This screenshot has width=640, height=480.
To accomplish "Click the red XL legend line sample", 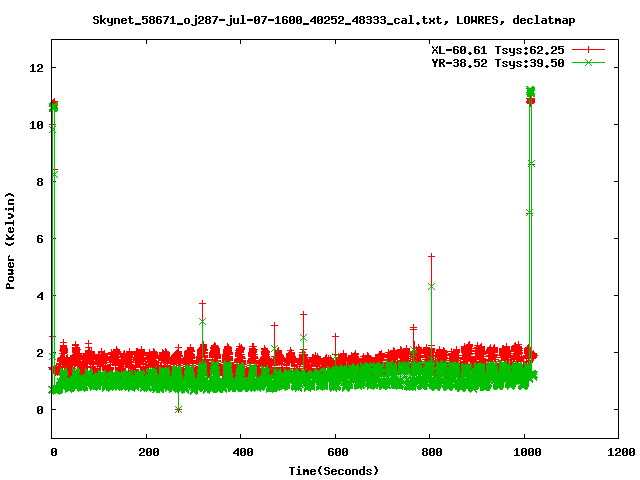I will pyautogui.click(x=588, y=50).
